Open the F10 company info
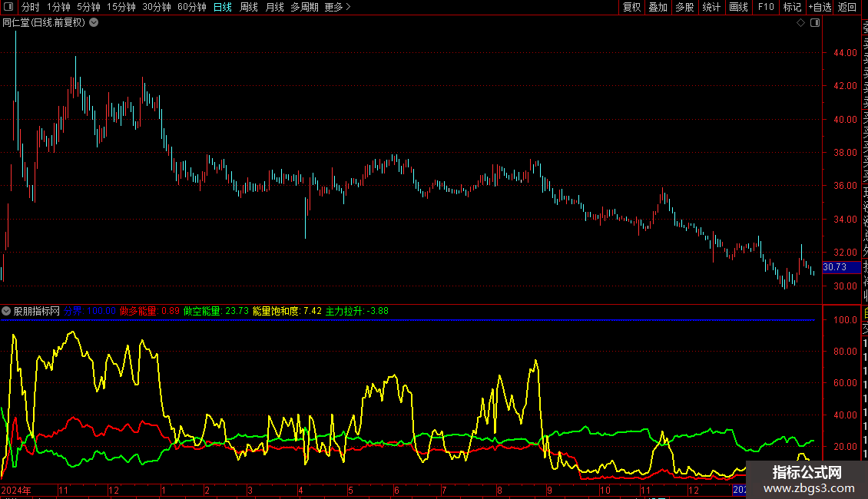The image size is (868, 499). (x=766, y=7)
